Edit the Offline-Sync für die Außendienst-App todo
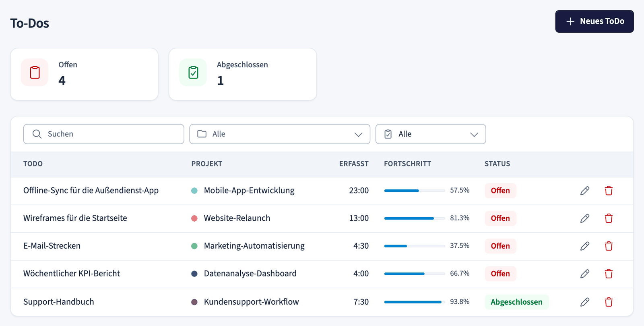The width and height of the screenshot is (644, 326). pyautogui.click(x=585, y=191)
